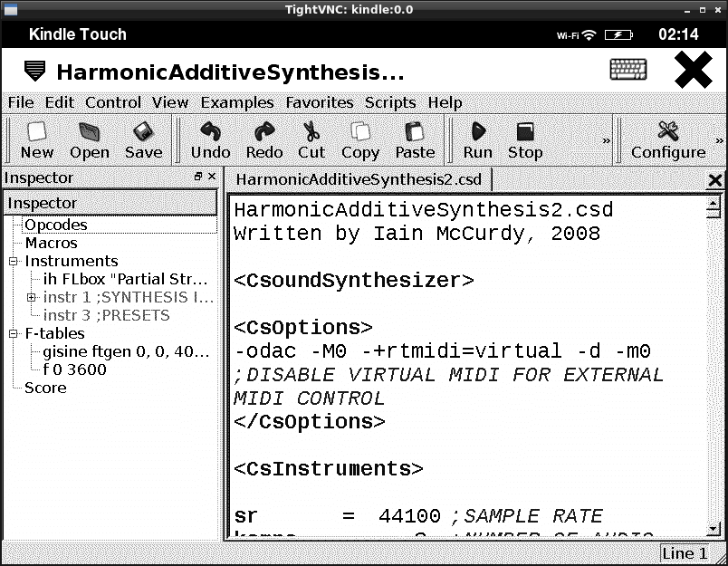This screenshot has height=566, width=728.
Task: Open the Scripts menu
Action: tap(390, 102)
